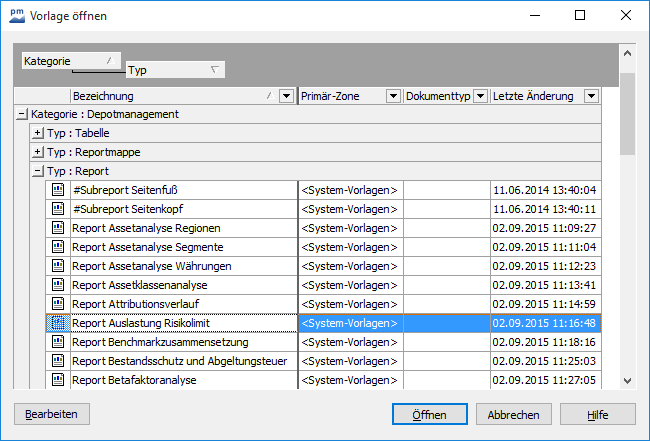The height and width of the screenshot is (441, 650).
Task: Select the Report Assetanalyse Segmente row icon
Action: [x=58, y=247]
